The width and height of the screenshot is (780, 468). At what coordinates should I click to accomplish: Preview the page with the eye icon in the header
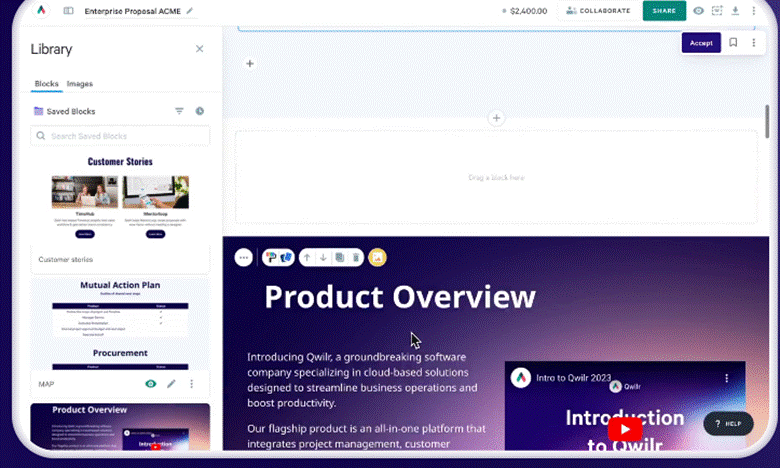698,10
